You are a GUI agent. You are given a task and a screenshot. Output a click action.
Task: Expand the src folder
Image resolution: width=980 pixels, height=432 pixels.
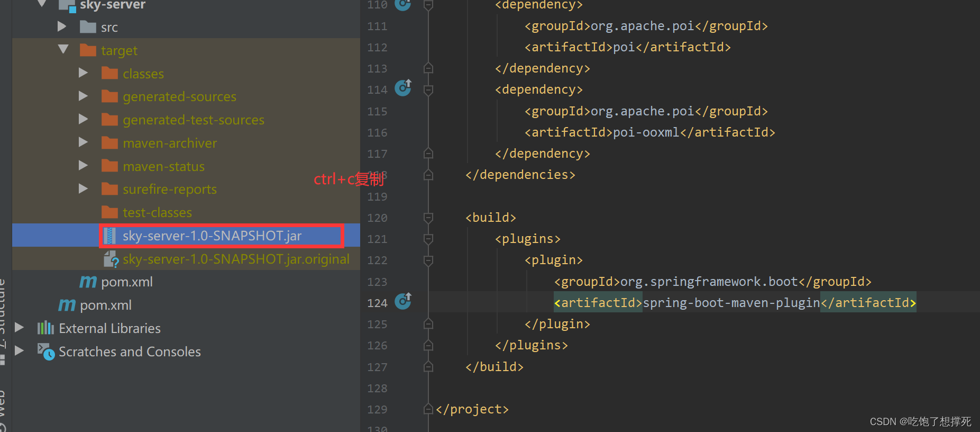tap(62, 26)
